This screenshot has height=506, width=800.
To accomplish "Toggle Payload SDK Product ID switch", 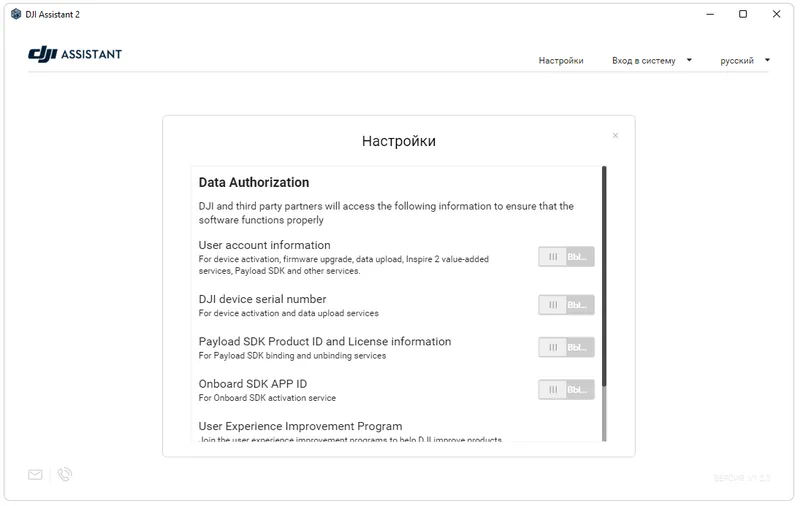I will 566,347.
